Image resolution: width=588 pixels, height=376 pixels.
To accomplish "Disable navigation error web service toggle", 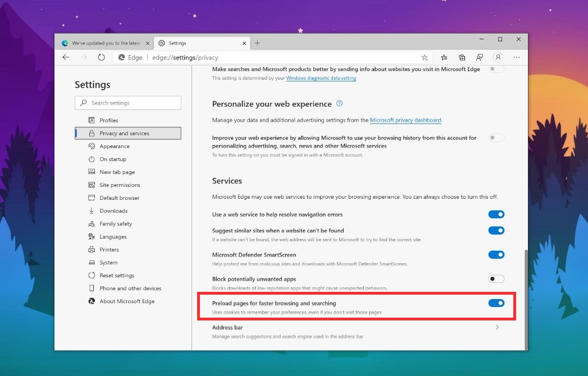I will pyautogui.click(x=496, y=214).
